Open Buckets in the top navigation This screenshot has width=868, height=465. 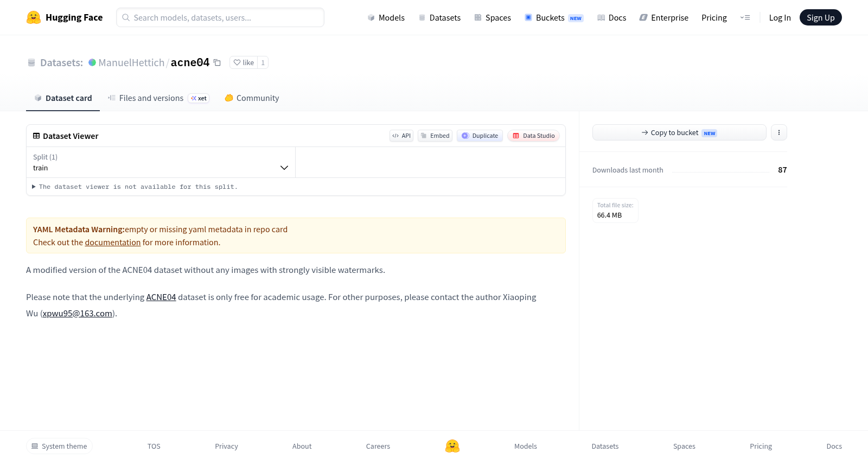[554, 17]
